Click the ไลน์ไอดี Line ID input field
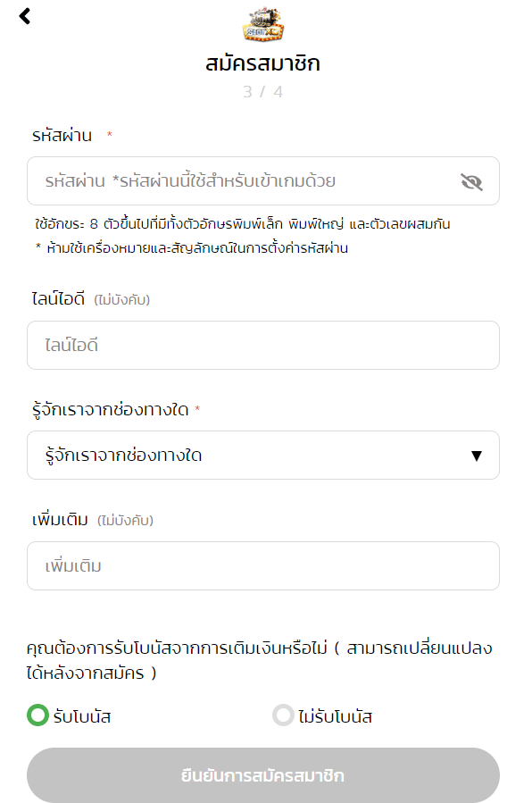This screenshot has width=532, height=803. (262, 345)
